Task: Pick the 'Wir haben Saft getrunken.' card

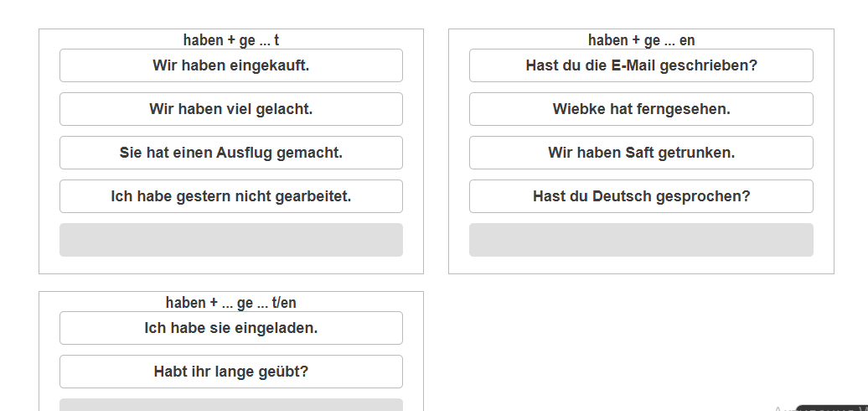Action: click(x=641, y=153)
